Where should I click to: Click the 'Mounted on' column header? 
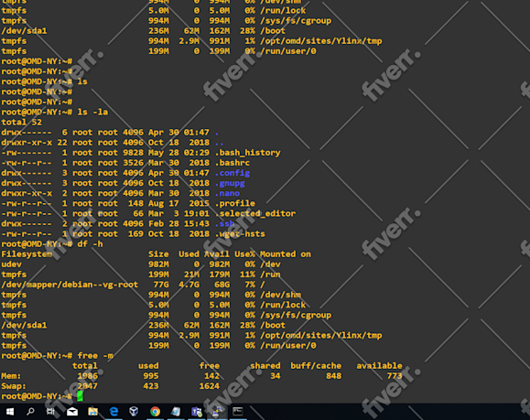point(286,254)
